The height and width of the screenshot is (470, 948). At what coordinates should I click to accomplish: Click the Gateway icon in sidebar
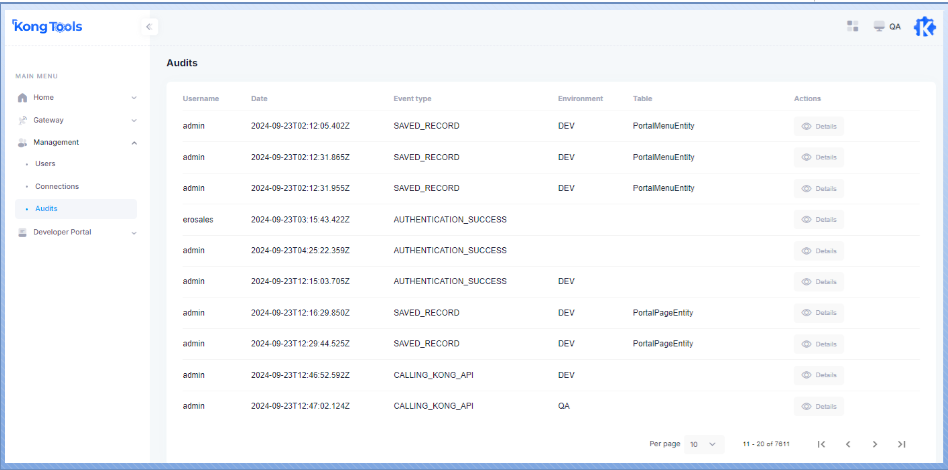tap(23, 120)
